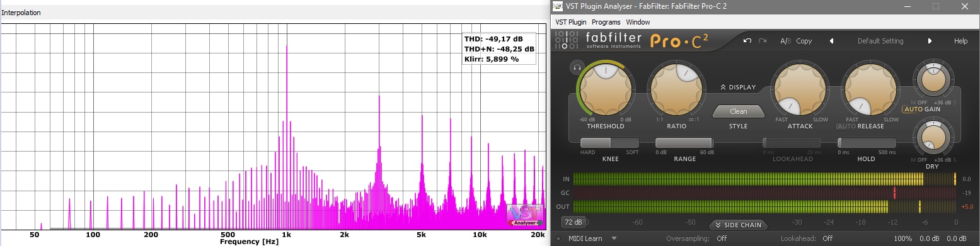Open the Window menu
The width and height of the screenshot is (980, 246).
(x=638, y=22)
